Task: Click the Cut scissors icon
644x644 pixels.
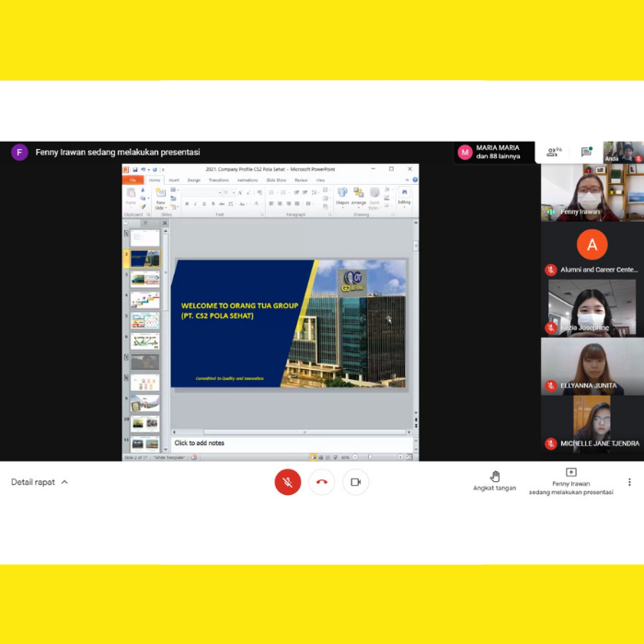Action: (x=143, y=190)
